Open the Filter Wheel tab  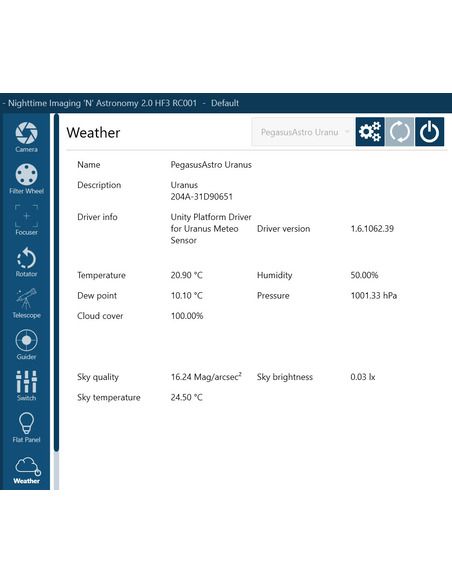[x=26, y=179]
